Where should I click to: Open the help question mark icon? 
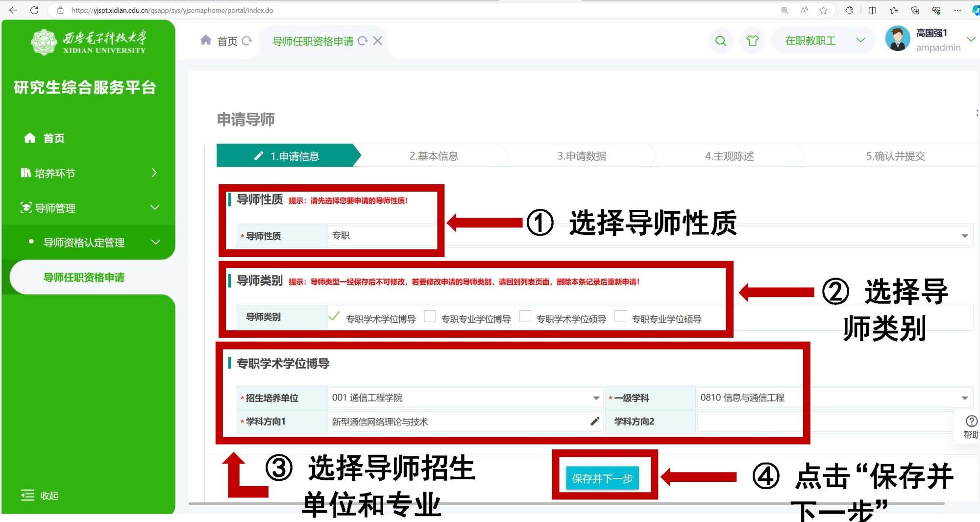coord(971,422)
